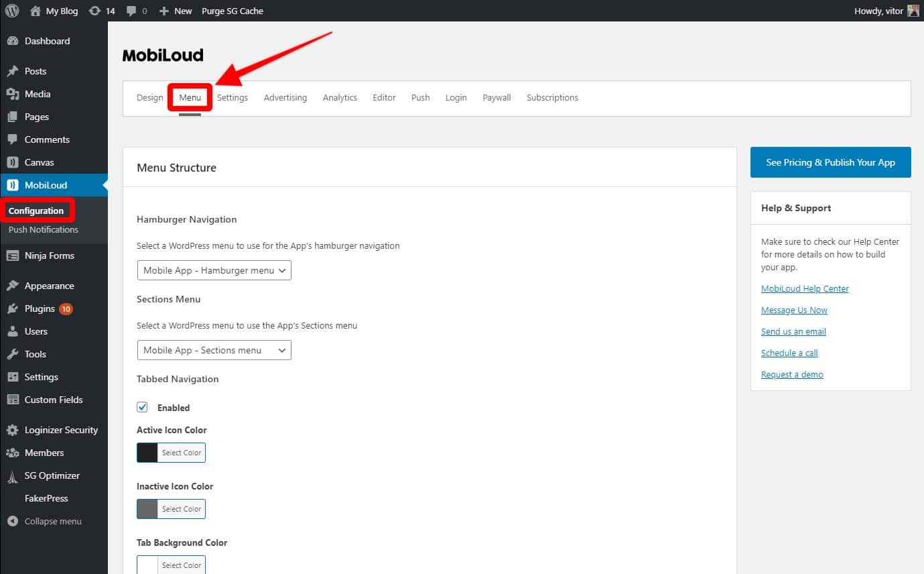The image size is (924, 574).
Task: Click the Plugins update count badge
Action: tap(66, 309)
